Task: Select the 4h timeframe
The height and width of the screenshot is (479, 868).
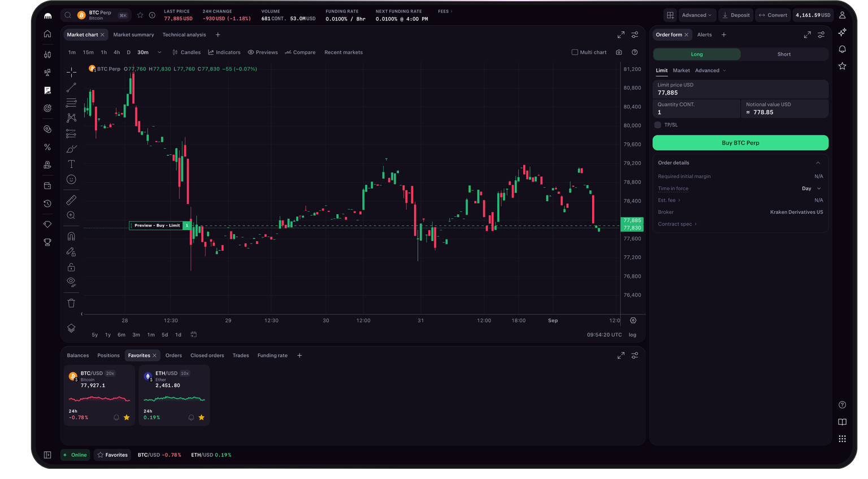Action: click(x=116, y=53)
